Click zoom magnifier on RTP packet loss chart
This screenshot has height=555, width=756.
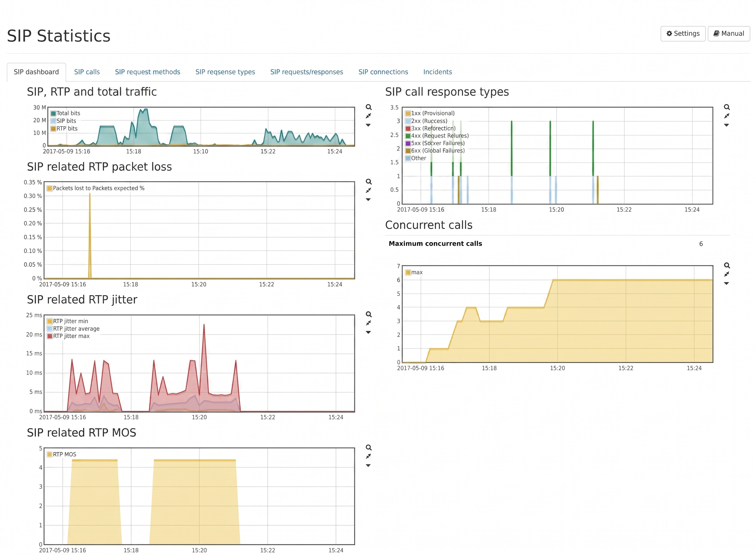[369, 182]
